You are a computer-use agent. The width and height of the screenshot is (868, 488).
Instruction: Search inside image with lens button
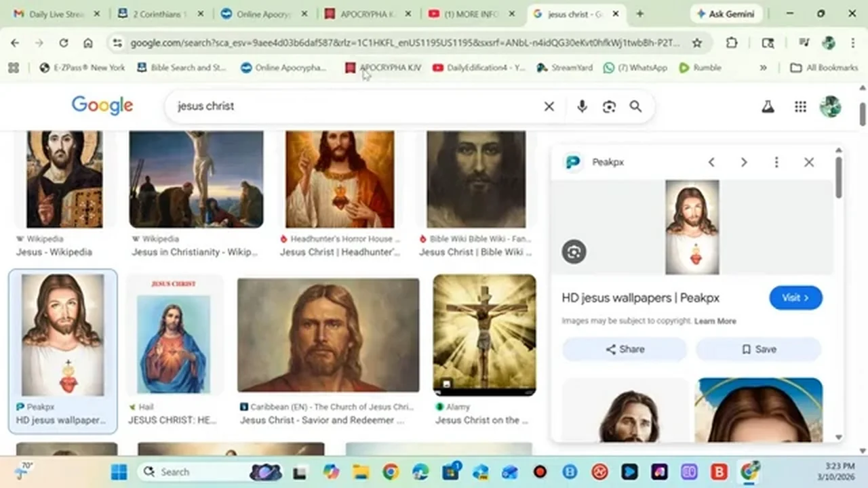[574, 252]
